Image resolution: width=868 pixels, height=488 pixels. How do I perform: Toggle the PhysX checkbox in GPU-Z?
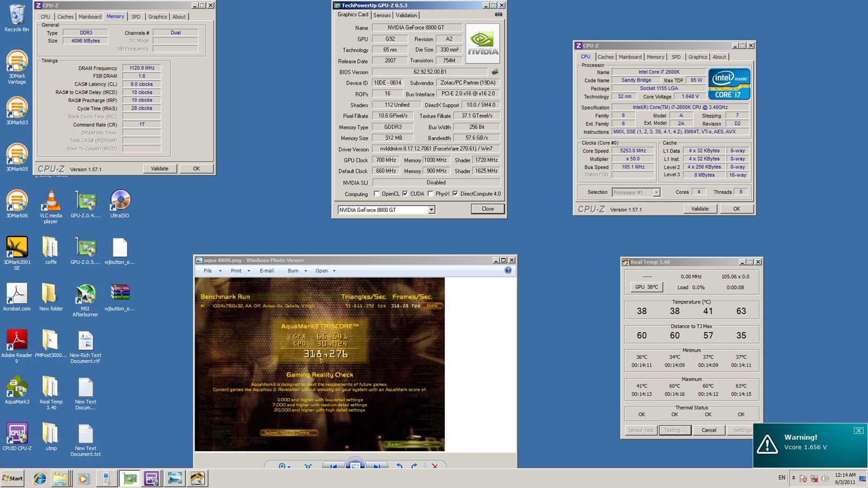[430, 194]
